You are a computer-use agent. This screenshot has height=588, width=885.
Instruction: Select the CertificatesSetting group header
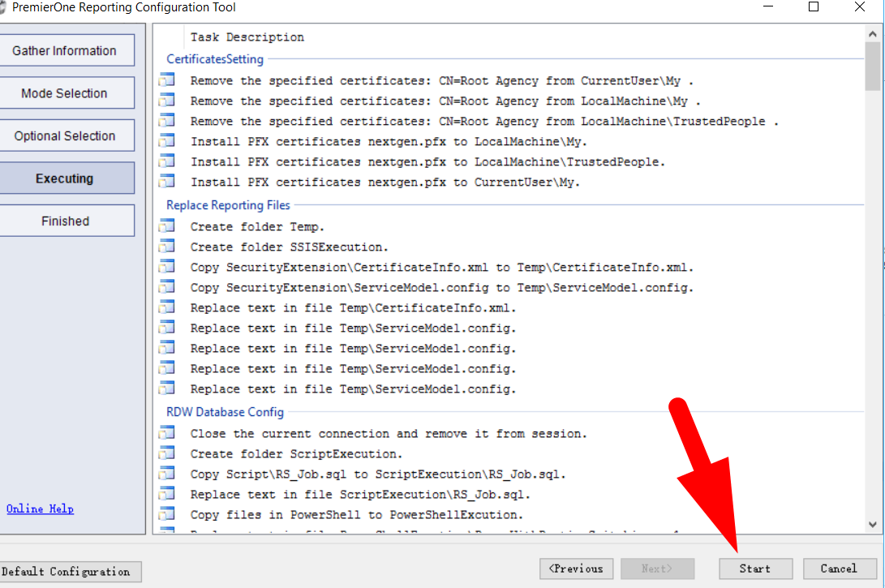click(x=215, y=59)
